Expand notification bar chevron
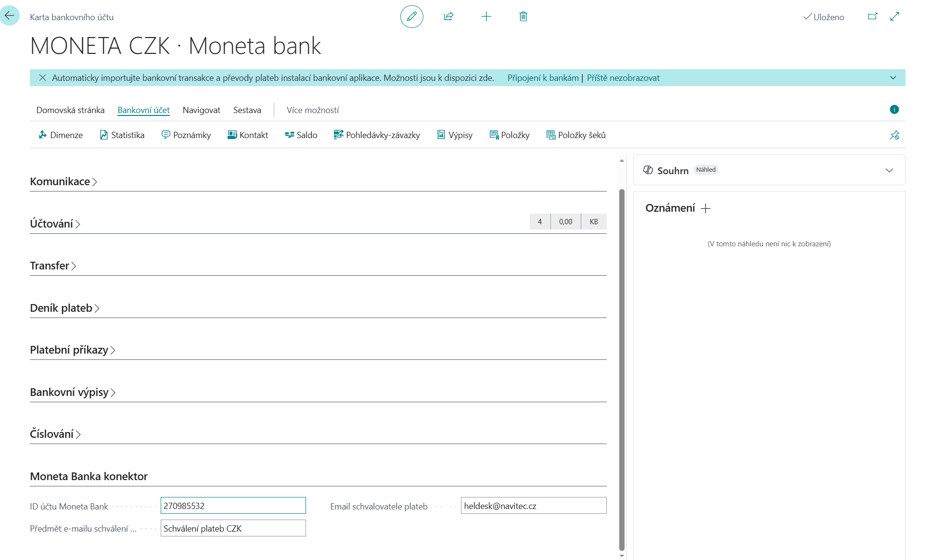The width and height of the screenshot is (945, 560). coord(893,77)
